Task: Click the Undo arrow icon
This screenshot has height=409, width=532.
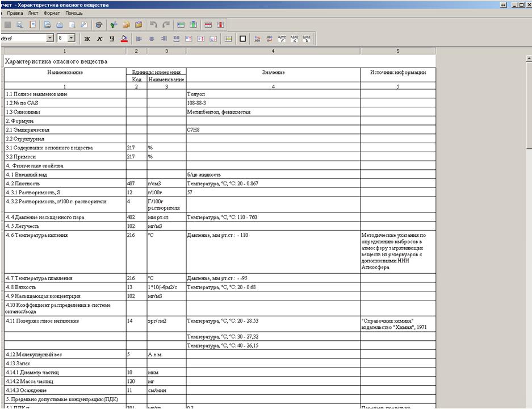Action: (x=153, y=25)
